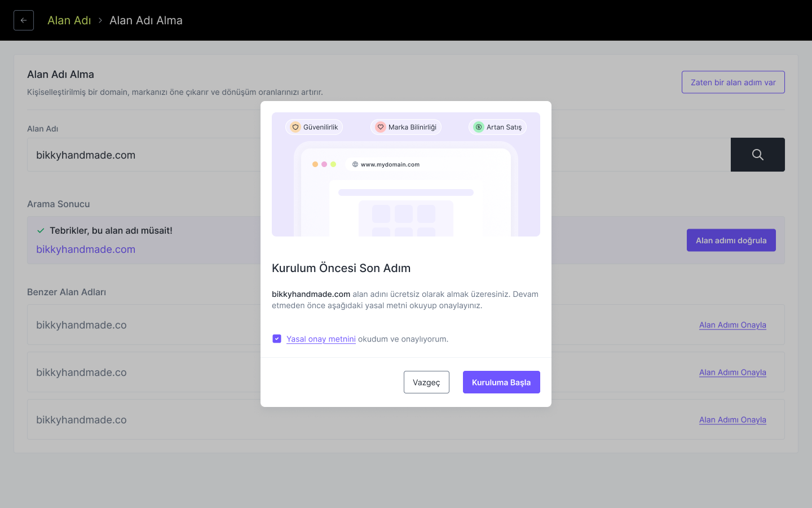Click the last Alan Adımı Onayla link
This screenshot has width=812, height=508.
732,420
